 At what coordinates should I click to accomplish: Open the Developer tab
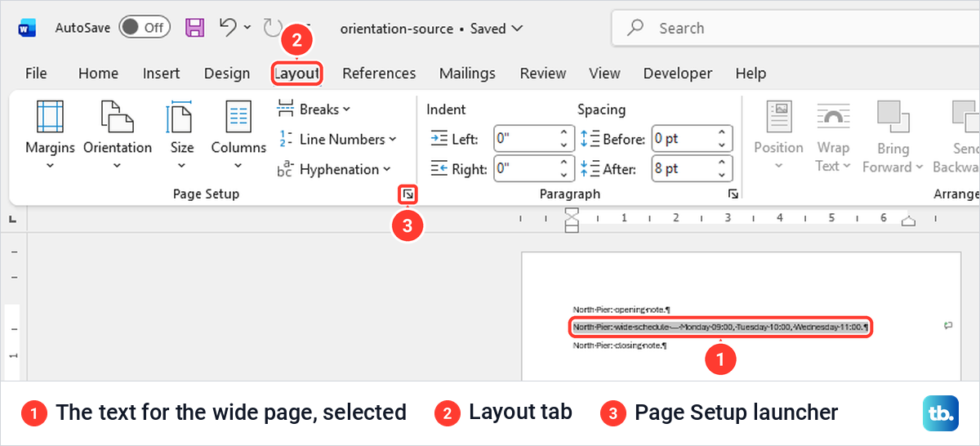click(x=678, y=73)
